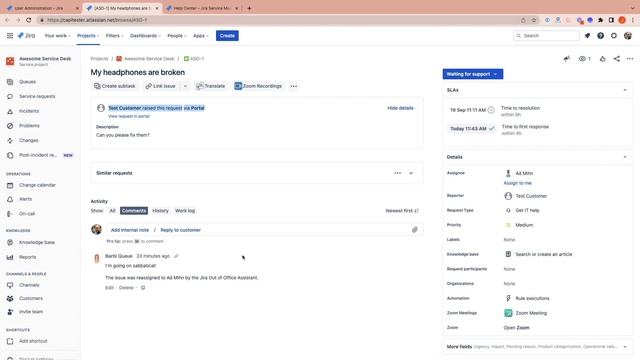Image resolution: width=640 pixels, height=360 pixels.
Task: Click the Search input field
Action: point(546,36)
